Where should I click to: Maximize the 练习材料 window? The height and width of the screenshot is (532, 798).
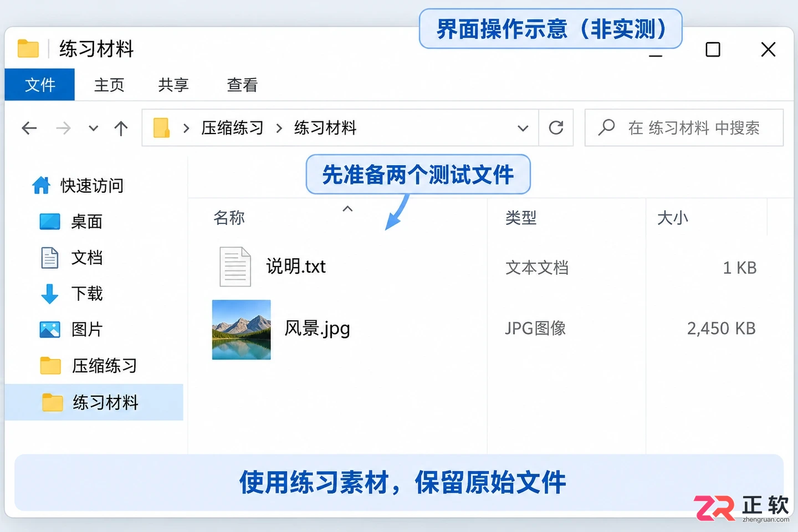tap(713, 49)
